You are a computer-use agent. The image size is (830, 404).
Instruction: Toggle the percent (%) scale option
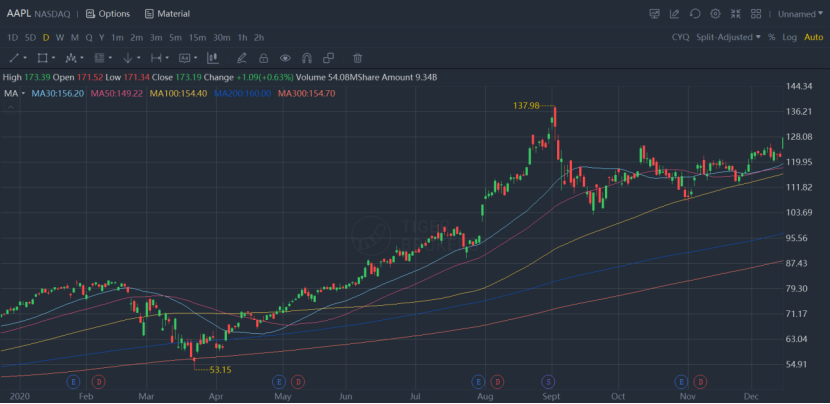771,37
